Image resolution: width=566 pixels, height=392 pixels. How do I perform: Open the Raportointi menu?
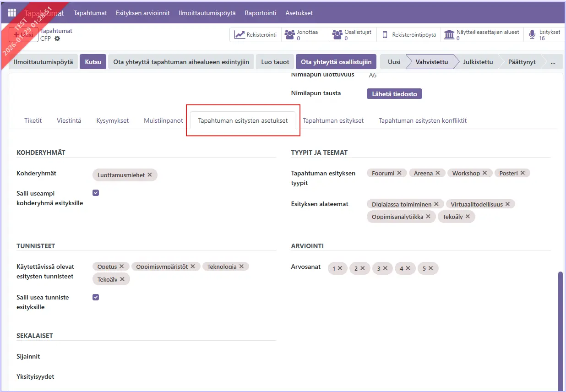coord(260,13)
